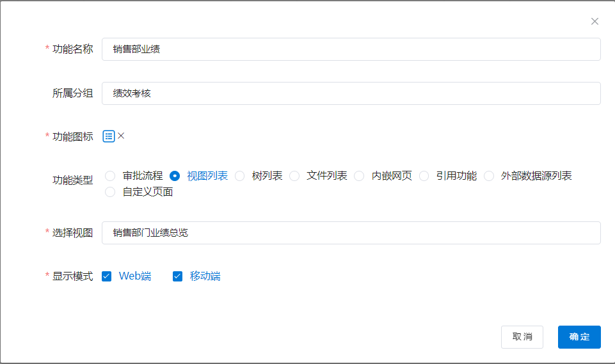Open the 所属分组 selection field
Screen dimensions: 615x364
coord(351,93)
